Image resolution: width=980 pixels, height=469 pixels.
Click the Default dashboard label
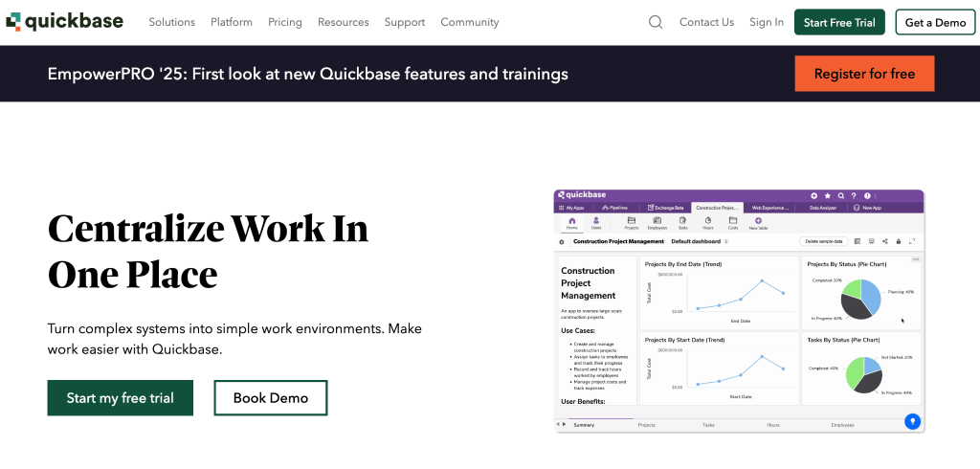(x=696, y=241)
